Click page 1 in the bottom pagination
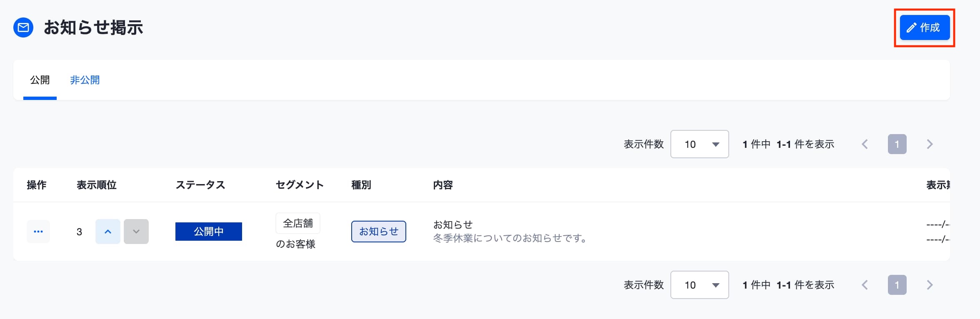980x319 pixels. 897,285
